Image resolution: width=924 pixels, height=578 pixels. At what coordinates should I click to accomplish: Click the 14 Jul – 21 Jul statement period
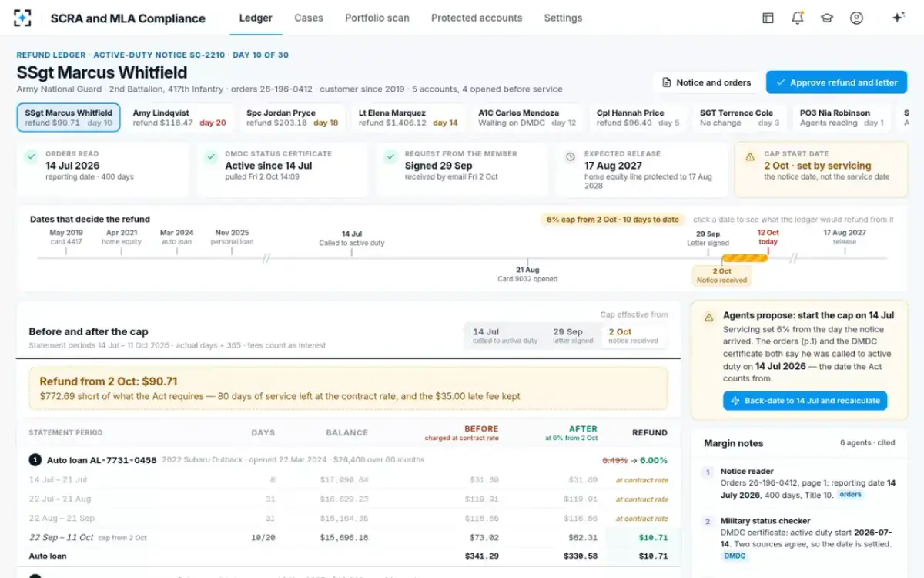point(59,480)
